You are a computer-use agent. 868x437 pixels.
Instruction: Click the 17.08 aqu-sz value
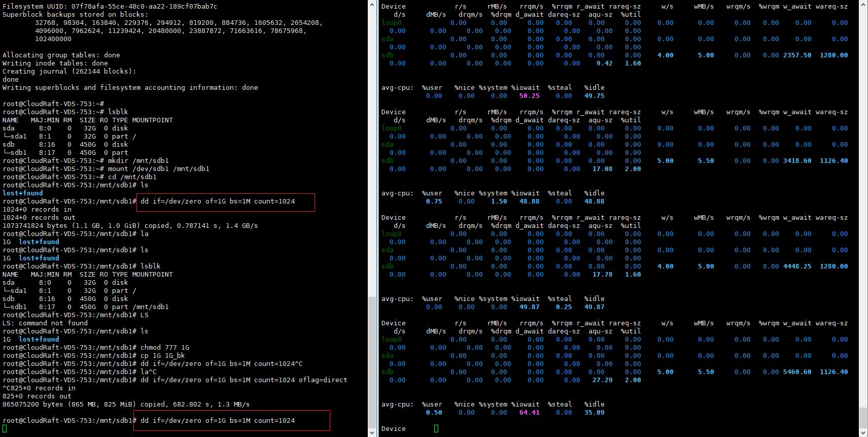[x=603, y=169]
